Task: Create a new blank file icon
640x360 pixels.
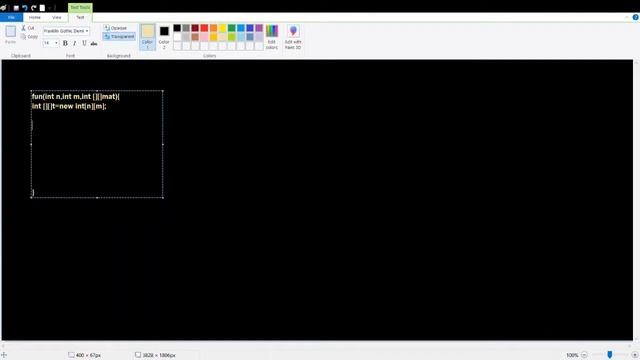Action: [42, 8]
